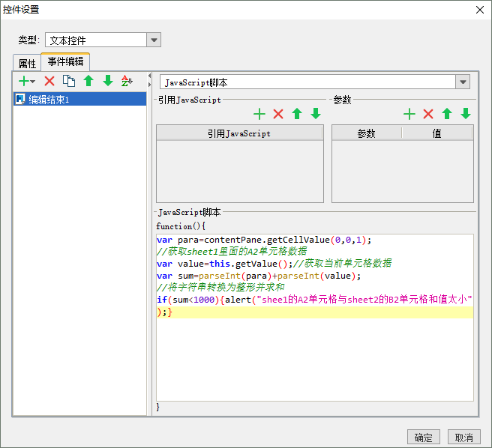
Task: Click the 参数 column header
Action: (x=367, y=133)
